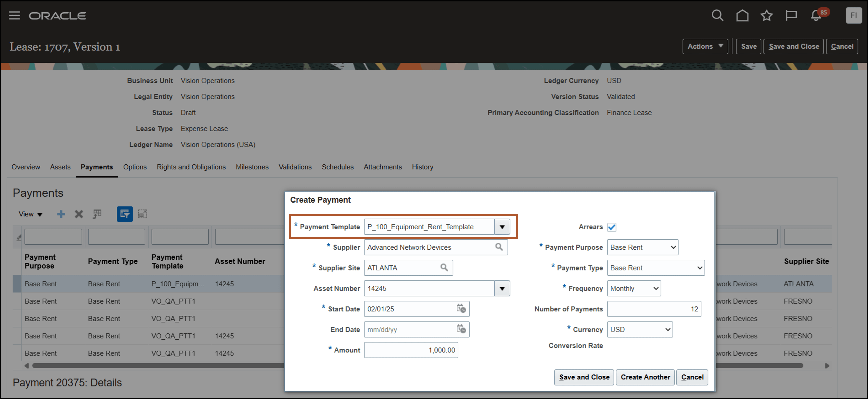Open the Supplier lookup search icon
Screen dimensions: 868x399
click(499, 247)
